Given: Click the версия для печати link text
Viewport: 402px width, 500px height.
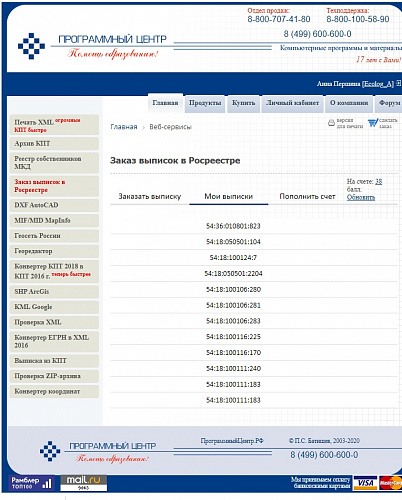Looking at the screenshot, I should click(349, 123).
